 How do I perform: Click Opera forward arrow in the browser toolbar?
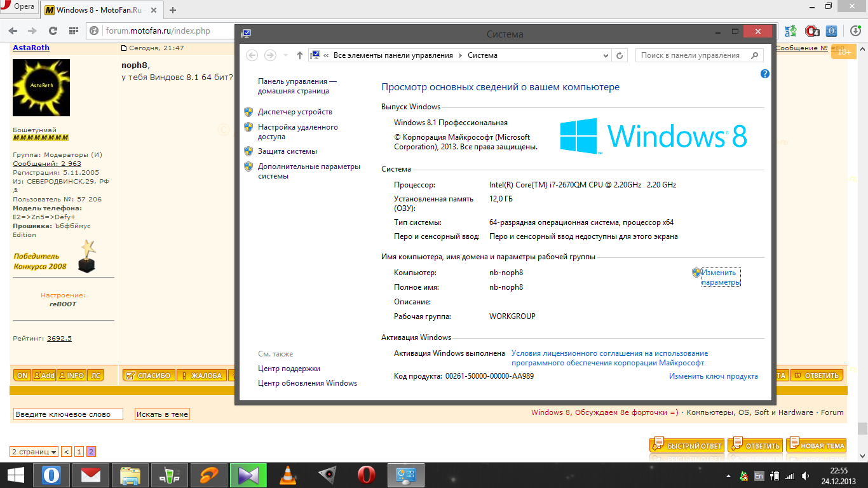[32, 30]
